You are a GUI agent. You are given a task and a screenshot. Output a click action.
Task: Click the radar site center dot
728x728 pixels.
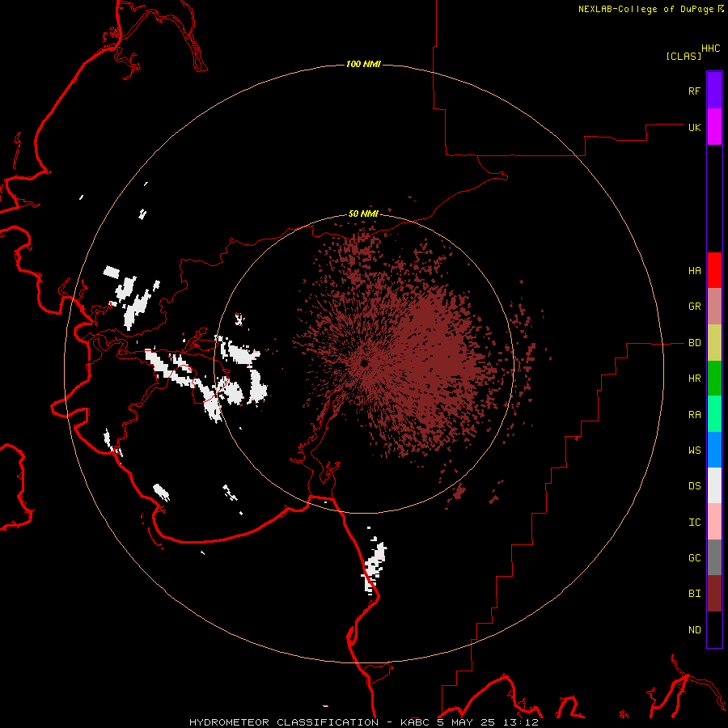pos(364,363)
